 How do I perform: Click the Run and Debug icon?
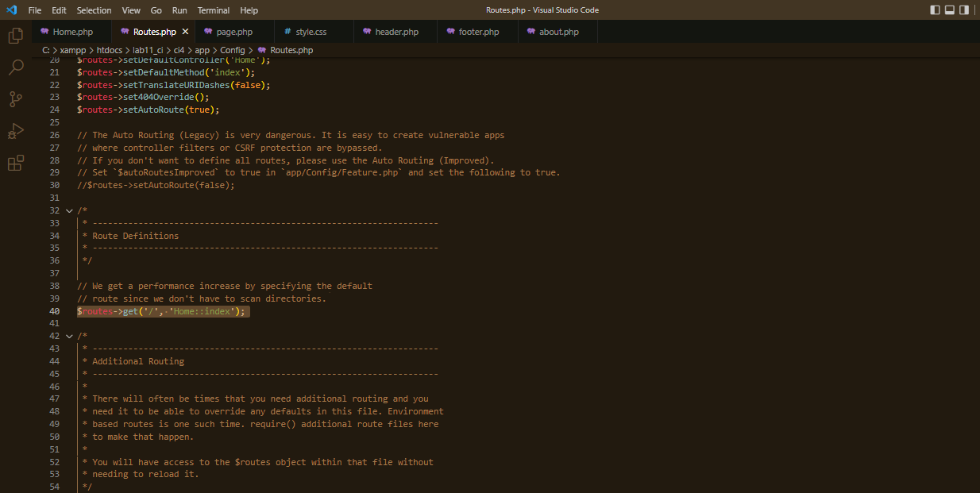pyautogui.click(x=15, y=131)
